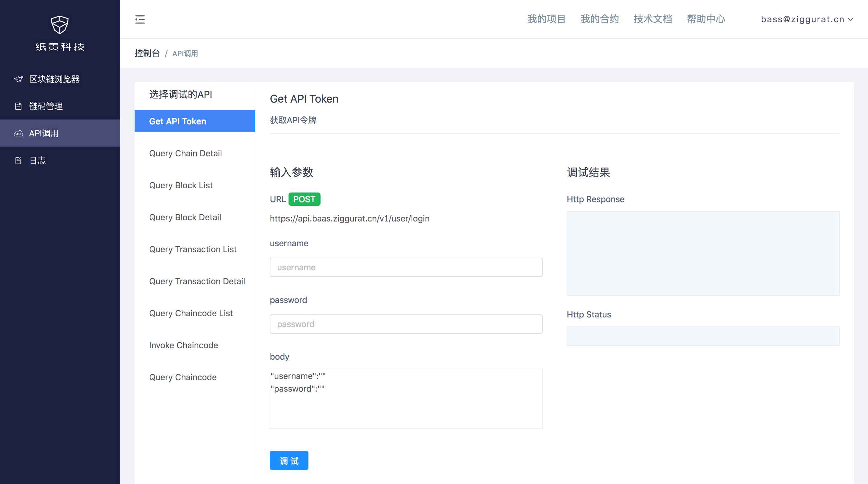Go to 技术文档 in the top nav
Viewport: 868px width, 484px height.
coord(653,19)
